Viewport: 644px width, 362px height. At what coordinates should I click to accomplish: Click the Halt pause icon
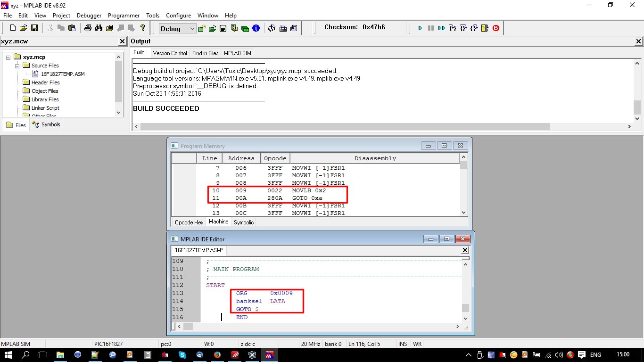click(431, 28)
